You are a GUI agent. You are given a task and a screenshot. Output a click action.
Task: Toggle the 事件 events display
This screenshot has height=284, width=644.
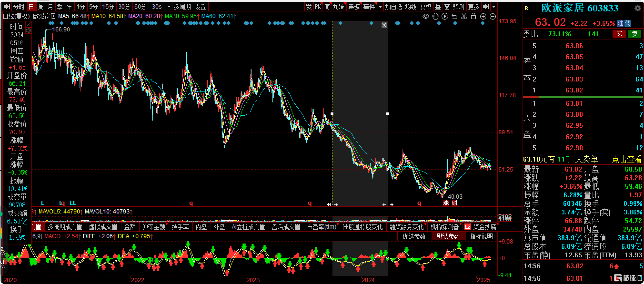point(369,7)
